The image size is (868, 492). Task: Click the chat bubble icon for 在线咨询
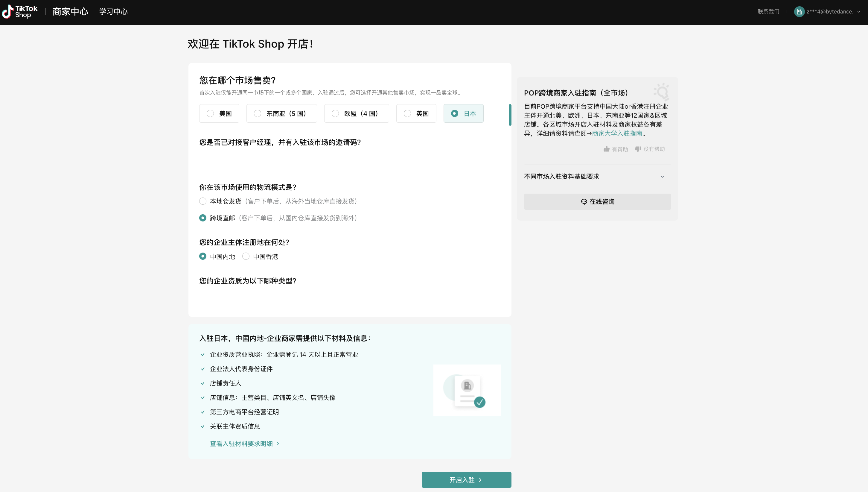pos(584,202)
